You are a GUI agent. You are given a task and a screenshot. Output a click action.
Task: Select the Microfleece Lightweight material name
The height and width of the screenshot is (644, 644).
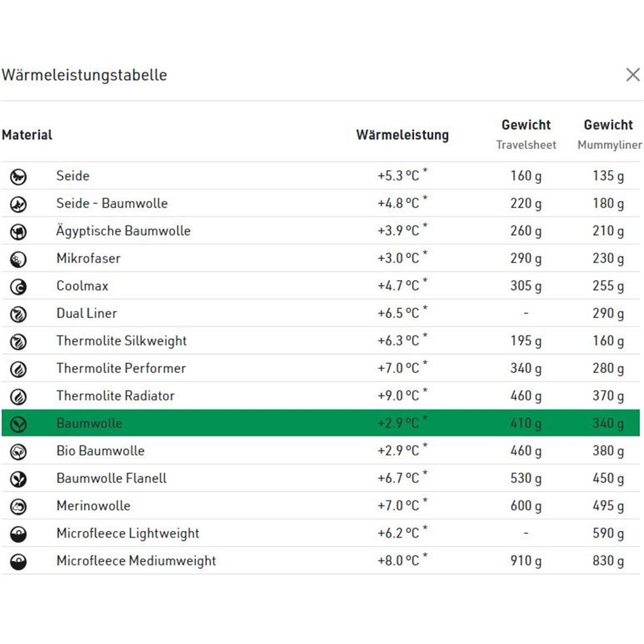click(128, 533)
